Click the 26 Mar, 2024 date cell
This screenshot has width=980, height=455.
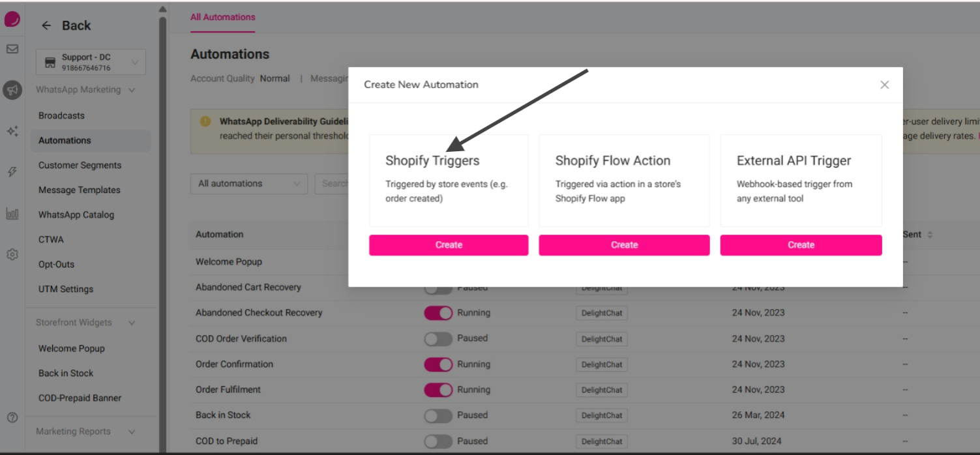[x=757, y=415]
